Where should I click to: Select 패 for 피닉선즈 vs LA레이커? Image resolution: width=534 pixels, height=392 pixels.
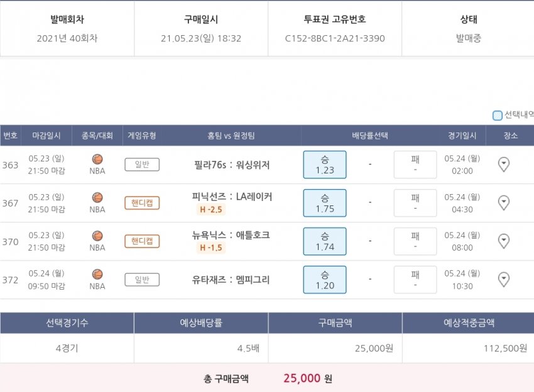point(415,203)
